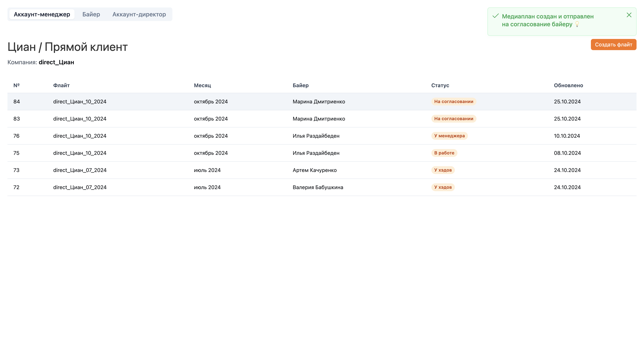Click the Месяц column header
644x357 pixels.
[203, 85]
